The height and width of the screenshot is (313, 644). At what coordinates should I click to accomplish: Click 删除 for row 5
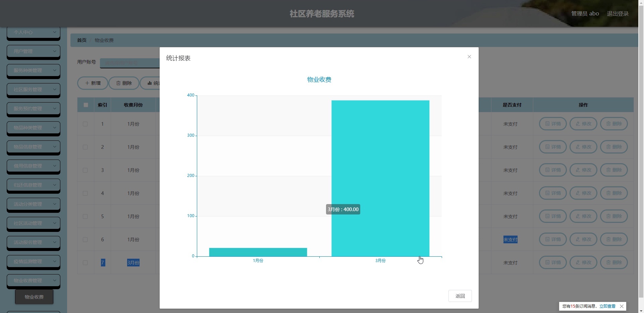(x=614, y=216)
